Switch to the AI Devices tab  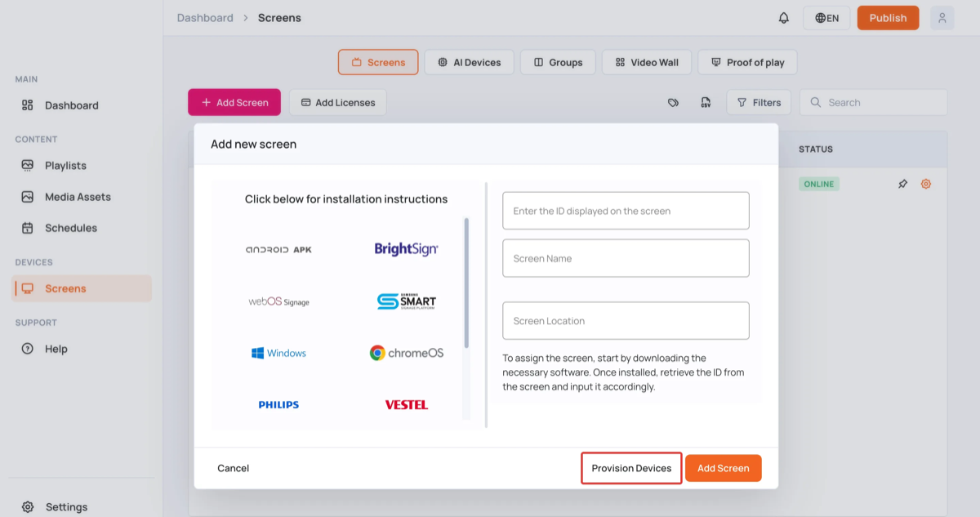click(x=470, y=62)
